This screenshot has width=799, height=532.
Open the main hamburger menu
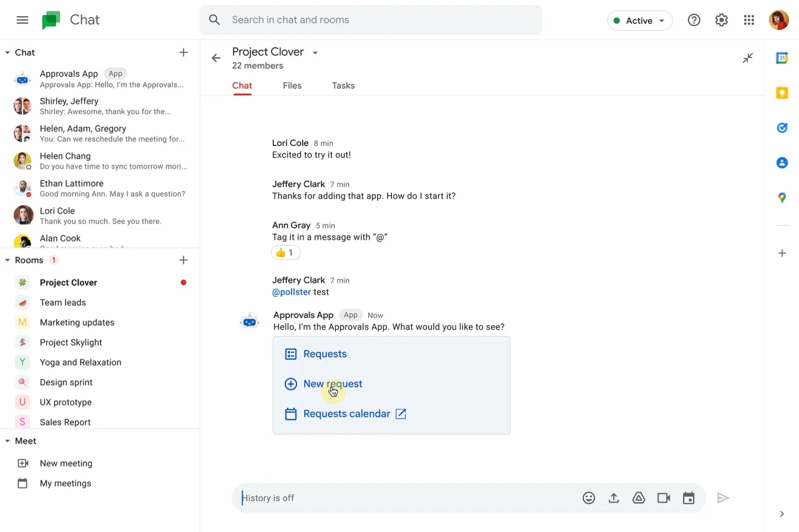click(x=22, y=20)
